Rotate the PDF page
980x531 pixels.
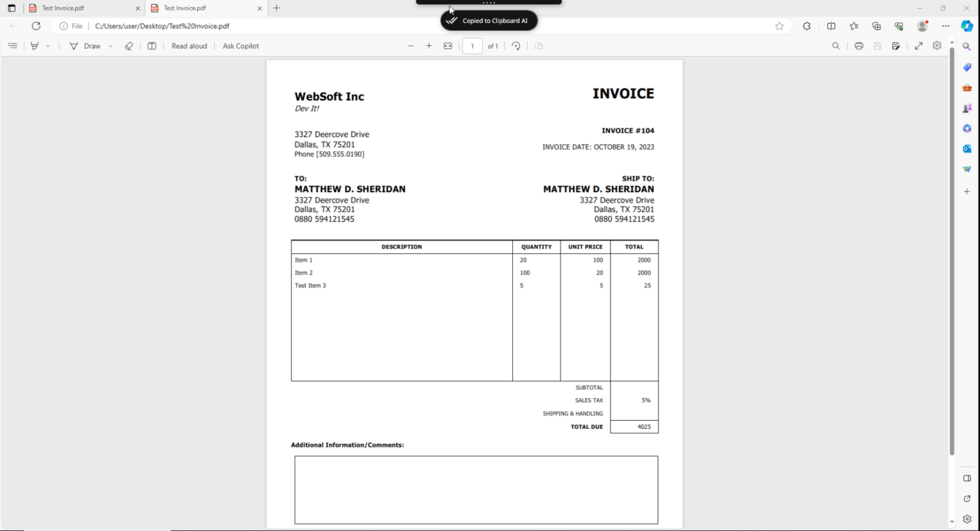coord(516,46)
